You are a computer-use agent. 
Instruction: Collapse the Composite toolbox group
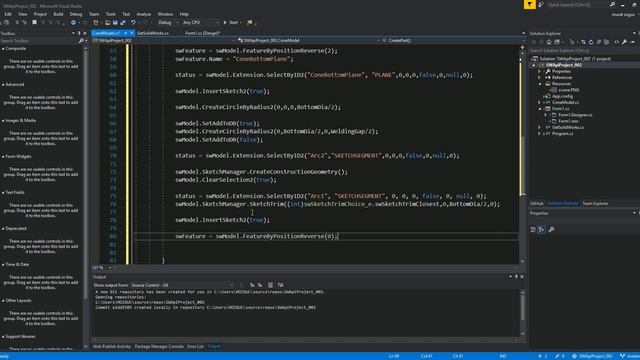pos(3,49)
